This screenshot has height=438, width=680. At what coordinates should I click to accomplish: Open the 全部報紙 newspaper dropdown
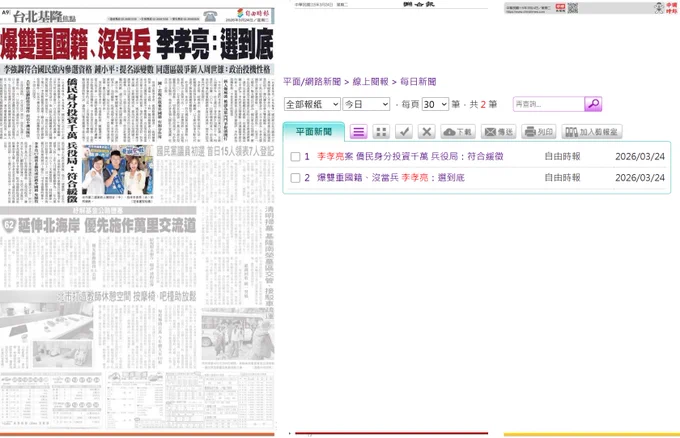(312, 104)
